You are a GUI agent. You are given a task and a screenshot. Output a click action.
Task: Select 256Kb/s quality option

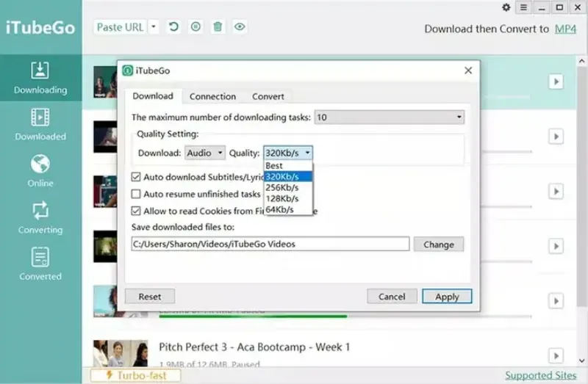pos(288,188)
